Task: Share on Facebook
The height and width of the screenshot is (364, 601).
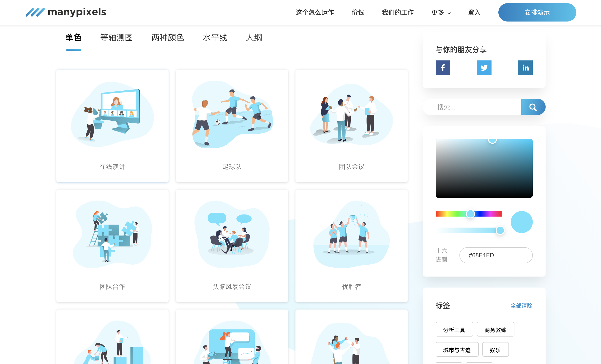Action: pos(443,68)
